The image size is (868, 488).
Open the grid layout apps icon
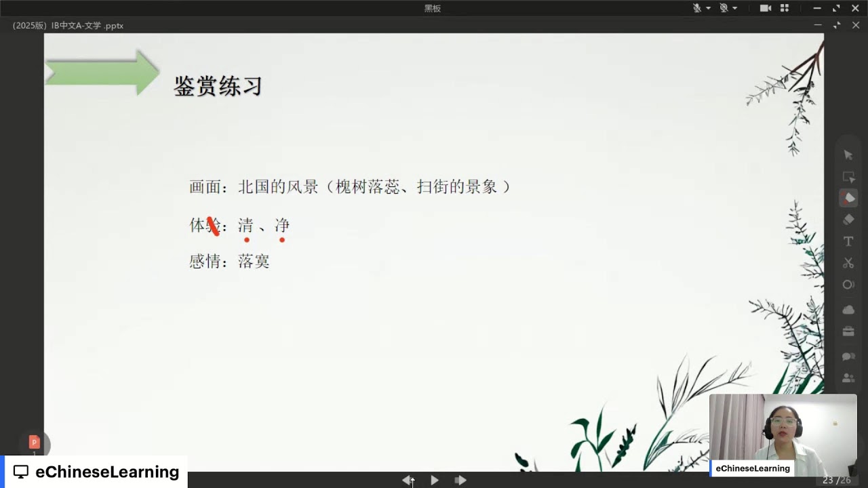785,8
